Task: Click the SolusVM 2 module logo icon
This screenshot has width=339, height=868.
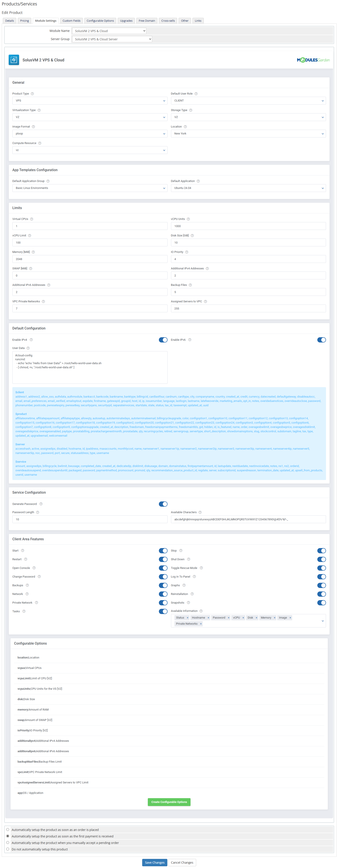Action: pos(14,60)
